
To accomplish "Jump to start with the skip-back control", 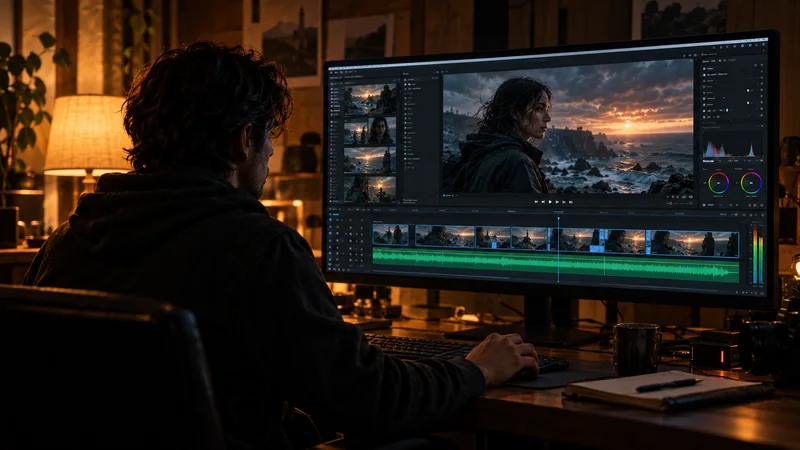I will coord(536,202).
